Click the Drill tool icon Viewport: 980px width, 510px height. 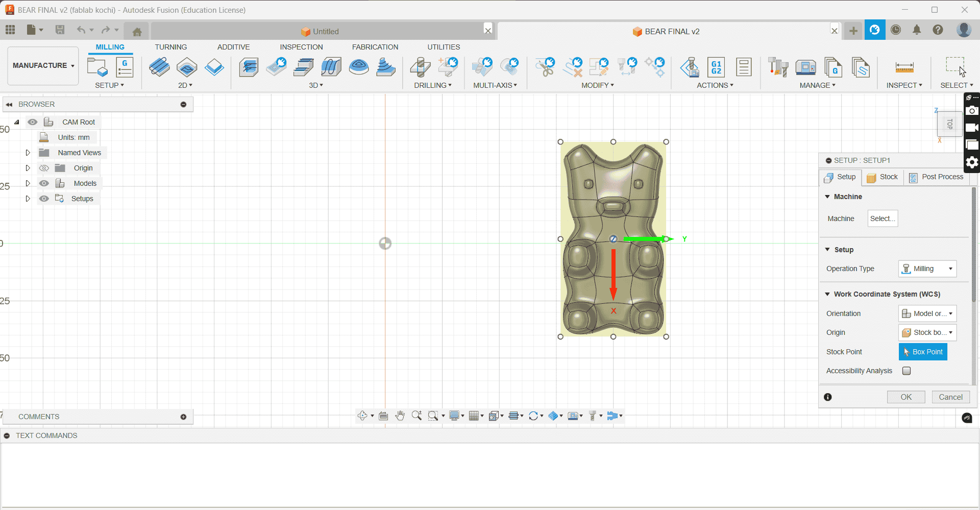click(x=421, y=67)
